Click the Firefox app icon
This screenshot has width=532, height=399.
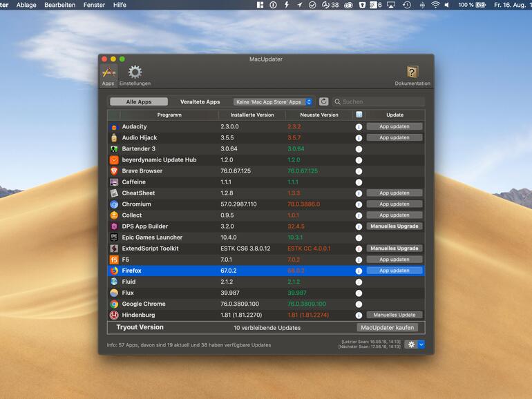[114, 271]
